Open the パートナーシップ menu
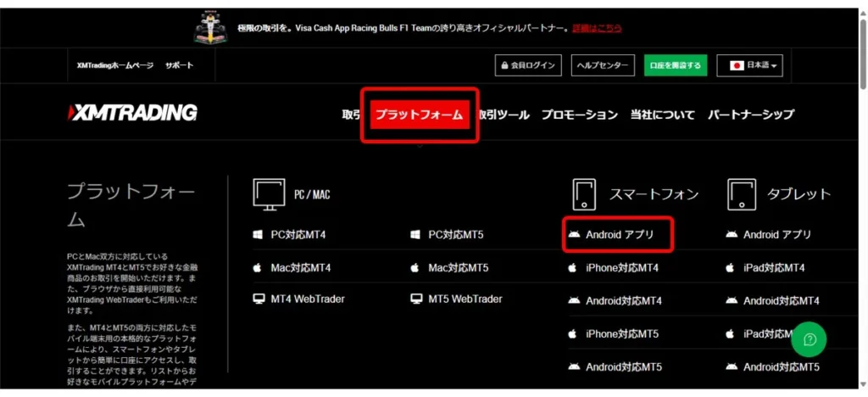The height and width of the screenshot is (397, 868). (x=751, y=115)
